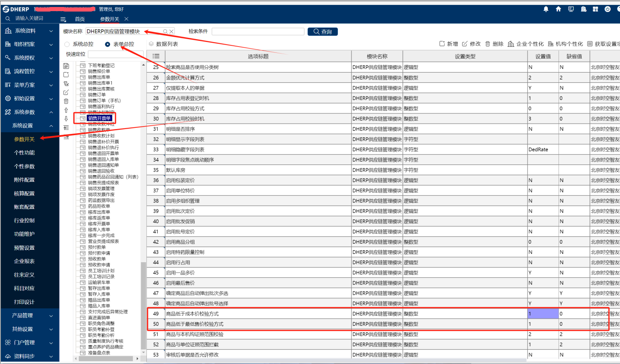Click the list menu icon in the grid header corner
The height and width of the screenshot is (364, 620).
tap(156, 56)
